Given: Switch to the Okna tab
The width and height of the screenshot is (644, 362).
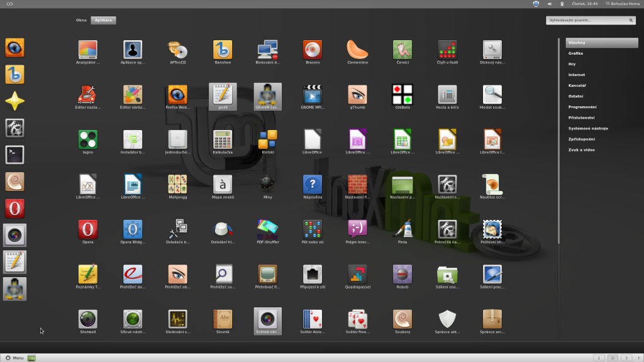Looking at the screenshot, I should (81, 20).
